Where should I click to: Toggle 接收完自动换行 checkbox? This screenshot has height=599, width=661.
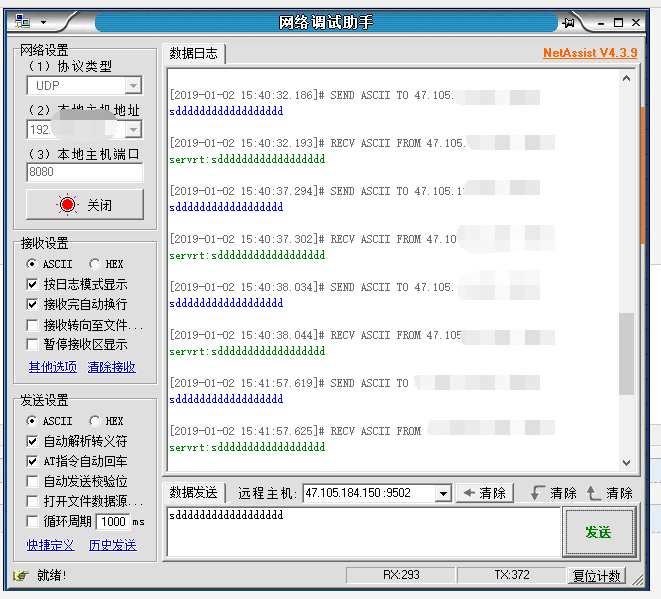click(32, 304)
